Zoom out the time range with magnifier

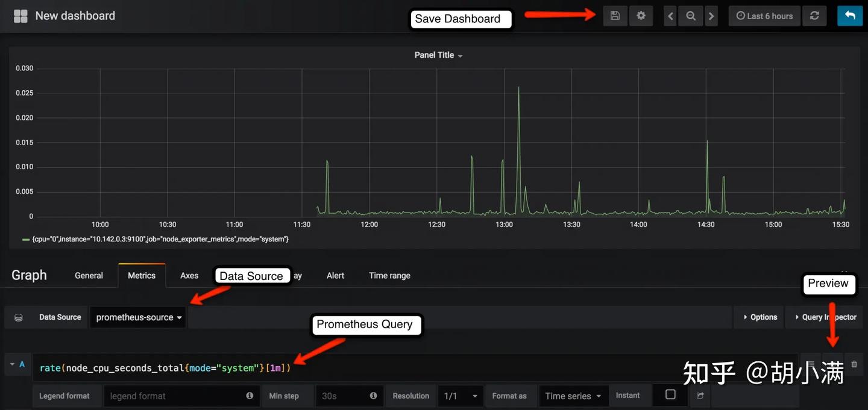pos(691,16)
